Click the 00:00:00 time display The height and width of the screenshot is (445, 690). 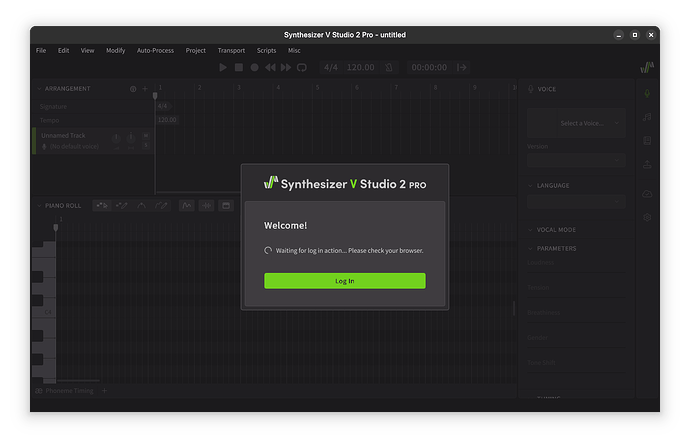click(x=429, y=67)
